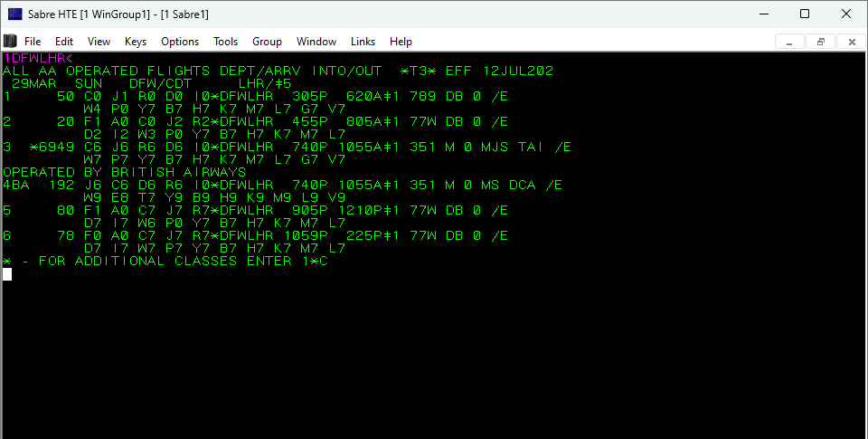Open the Options menu
The width and height of the screenshot is (868, 439).
tap(180, 42)
